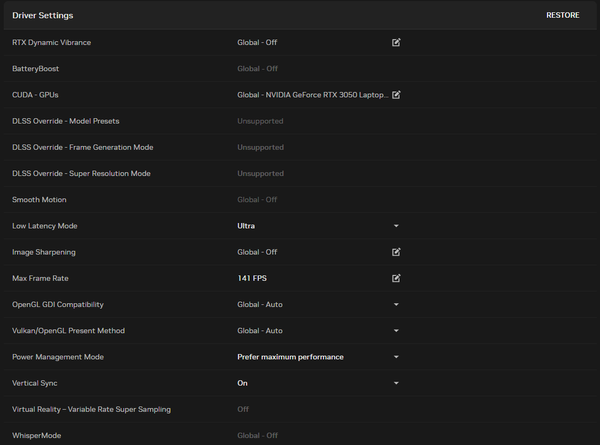Screen dimensions: 600x445
Task: Select Virtual Reality Variable Rate Super Sampling label
Action: (x=91, y=409)
